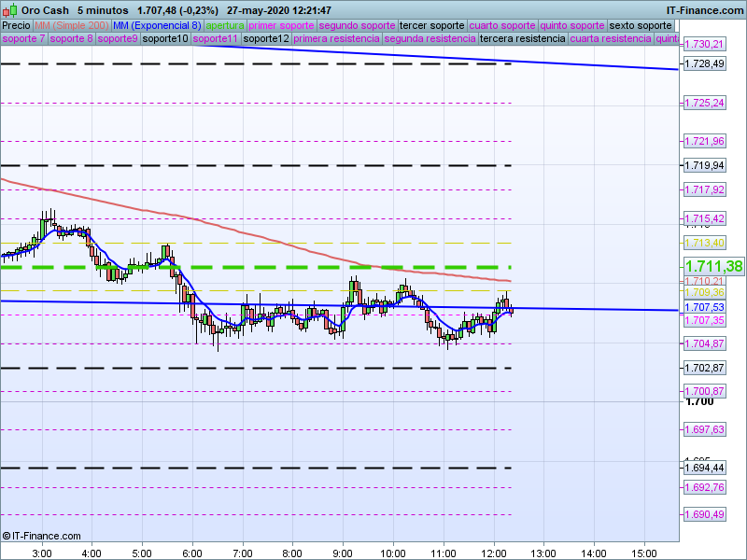Select the tercera resistencia label
Viewport: 747px width, 560px height.
point(522,39)
